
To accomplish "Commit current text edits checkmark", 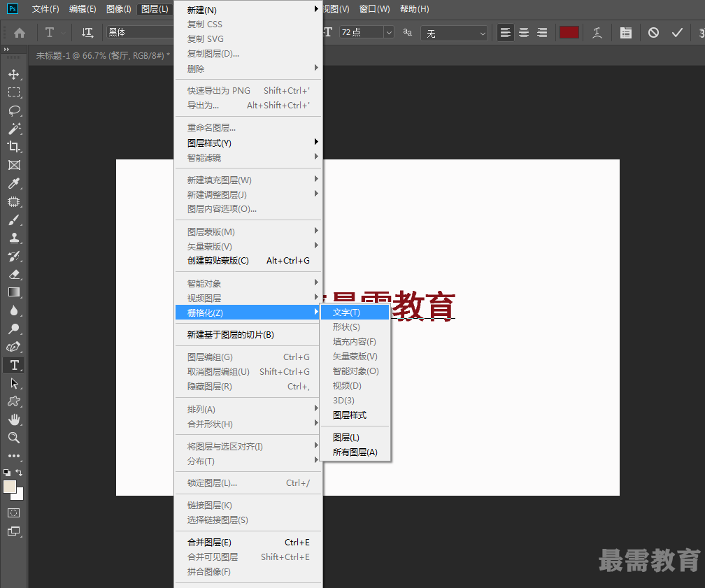I will (x=677, y=33).
